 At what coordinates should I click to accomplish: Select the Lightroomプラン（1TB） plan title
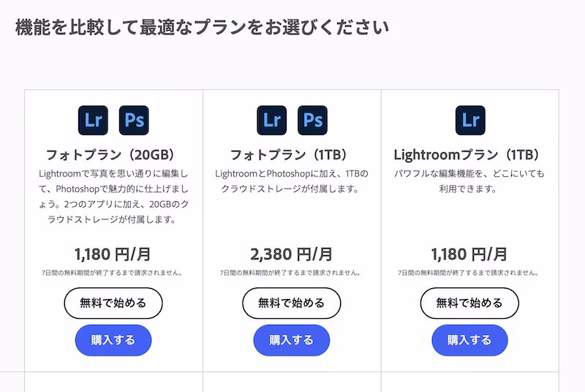[469, 155]
